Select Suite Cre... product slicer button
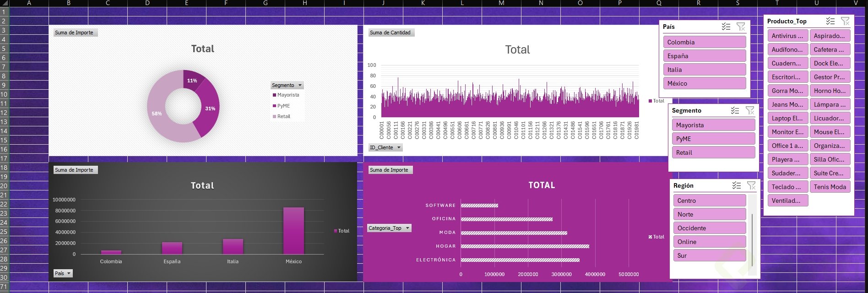This screenshot has height=293, width=868. (x=830, y=173)
